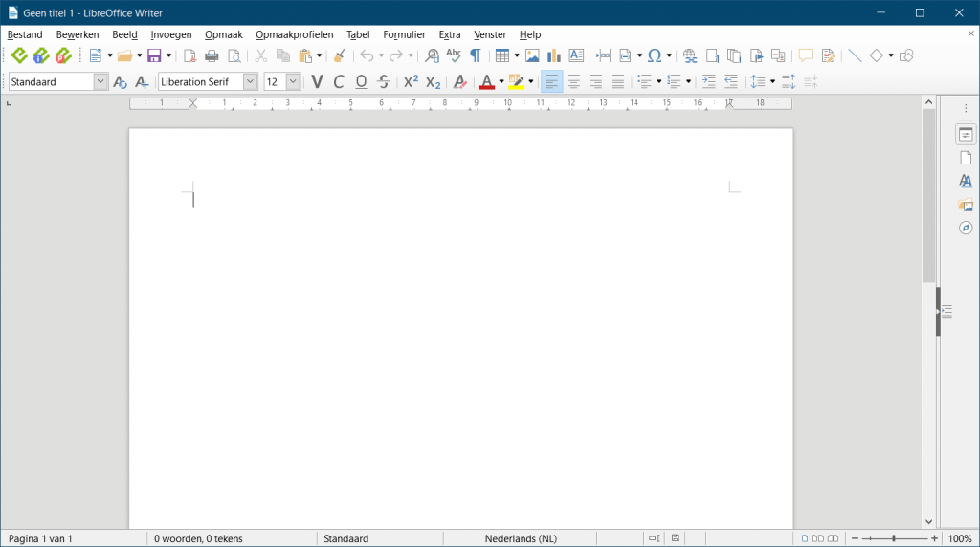Run spelling check
The image size is (980, 547).
(x=454, y=56)
